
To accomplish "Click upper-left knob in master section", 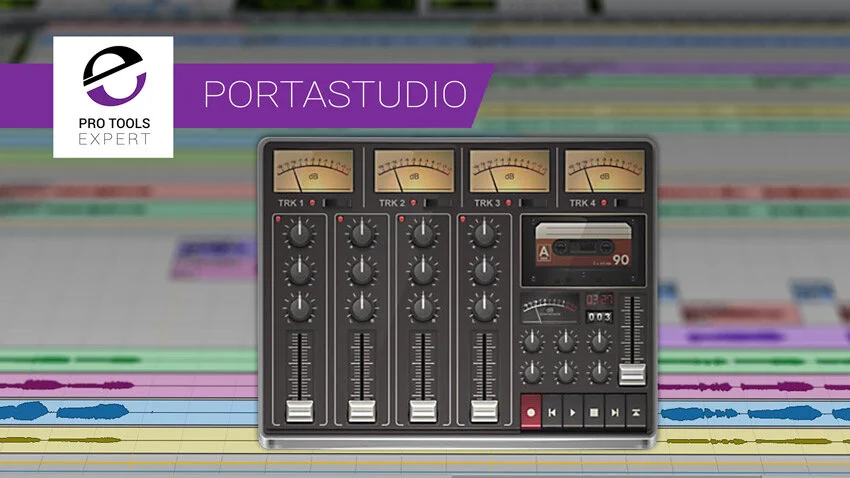I will (x=532, y=342).
